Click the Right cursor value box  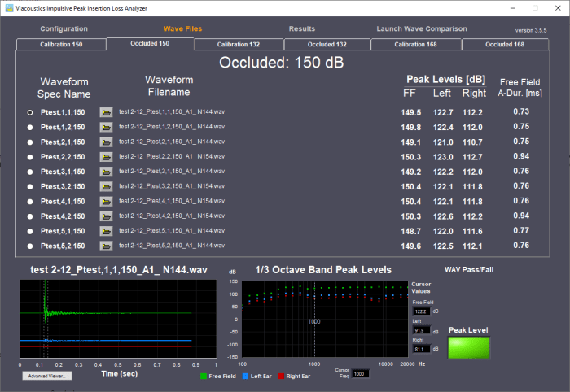(422, 349)
